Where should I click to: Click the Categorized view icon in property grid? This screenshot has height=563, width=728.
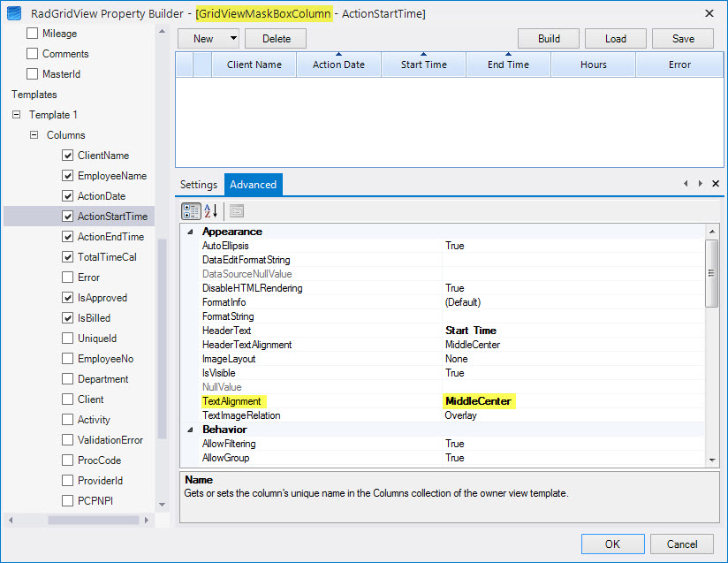point(191,211)
